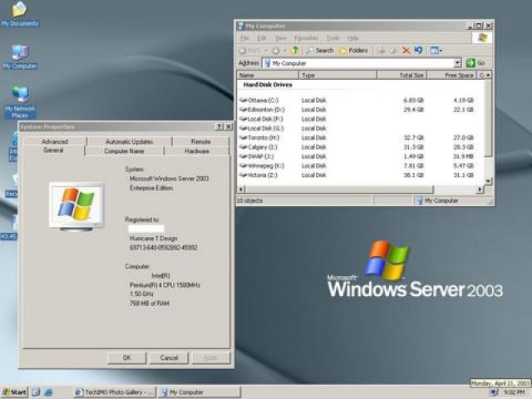Click the taskbar clock showing 9:02 PM
Image resolution: width=532 pixels, height=399 pixels.
point(514,392)
